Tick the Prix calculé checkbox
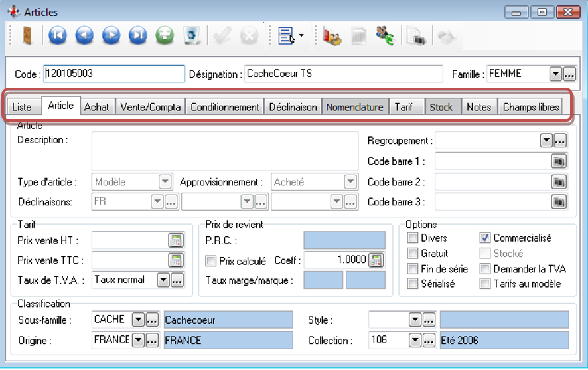The height and width of the screenshot is (370, 588). coord(211,261)
